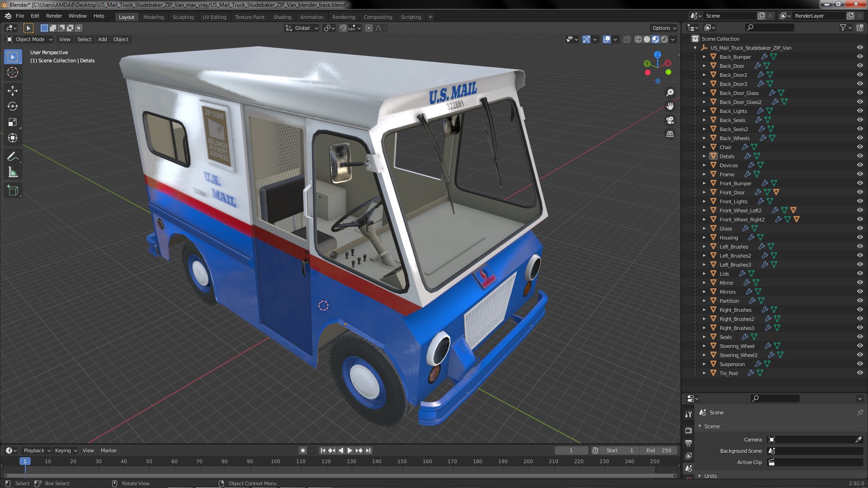Click the pan view hand icon
Image resolution: width=868 pixels, height=488 pixels.
click(x=670, y=106)
